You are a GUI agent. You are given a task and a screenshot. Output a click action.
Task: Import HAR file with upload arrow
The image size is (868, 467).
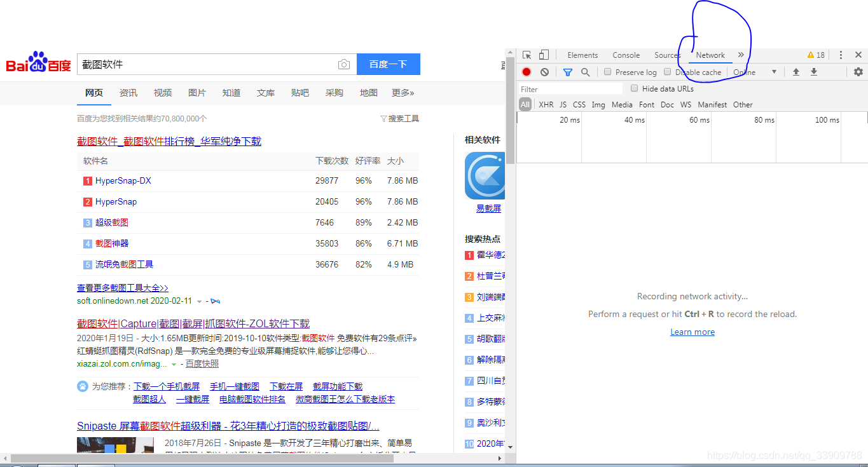[796, 72]
